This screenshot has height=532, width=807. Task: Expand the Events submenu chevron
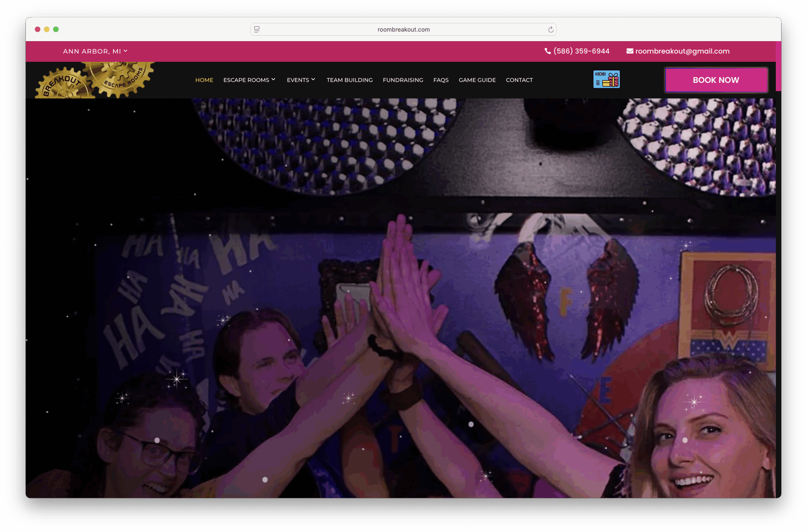[313, 79]
